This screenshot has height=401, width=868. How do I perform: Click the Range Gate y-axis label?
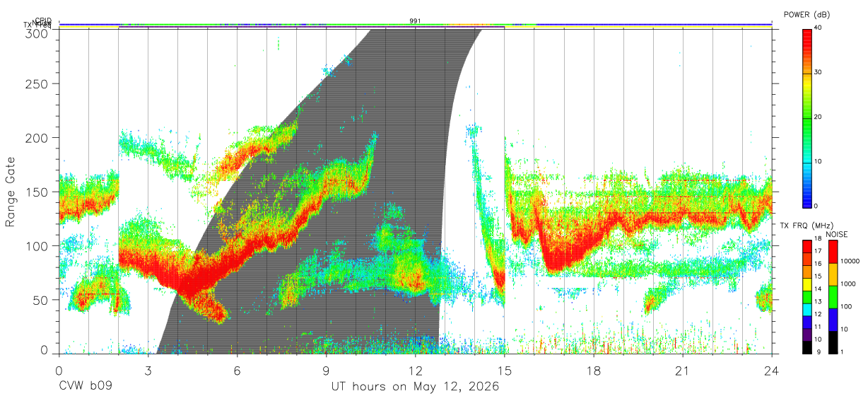(11, 191)
